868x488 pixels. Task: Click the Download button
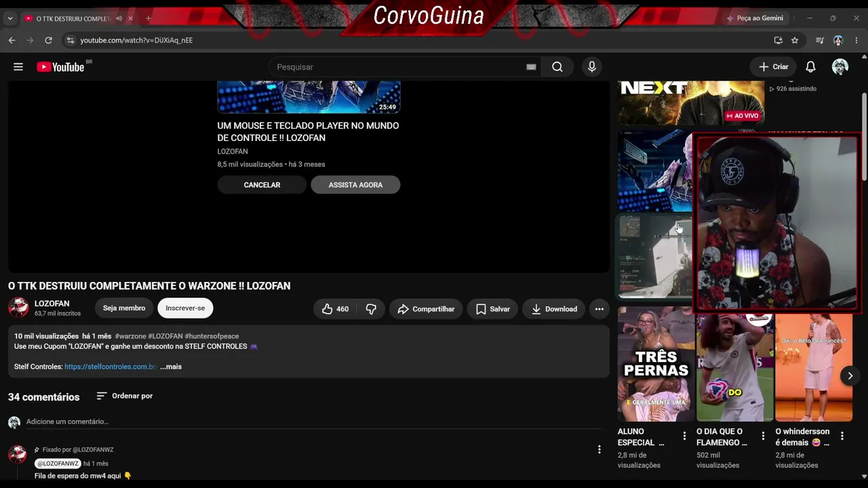click(554, 309)
